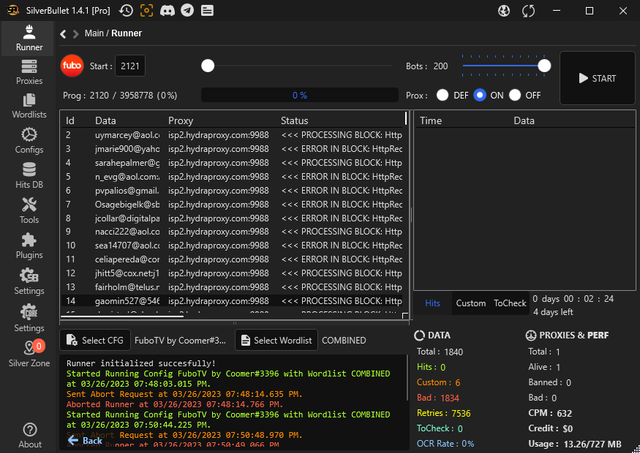Click the Select Wordlist button
Viewport: 640px width, 453px height.
coord(275,340)
